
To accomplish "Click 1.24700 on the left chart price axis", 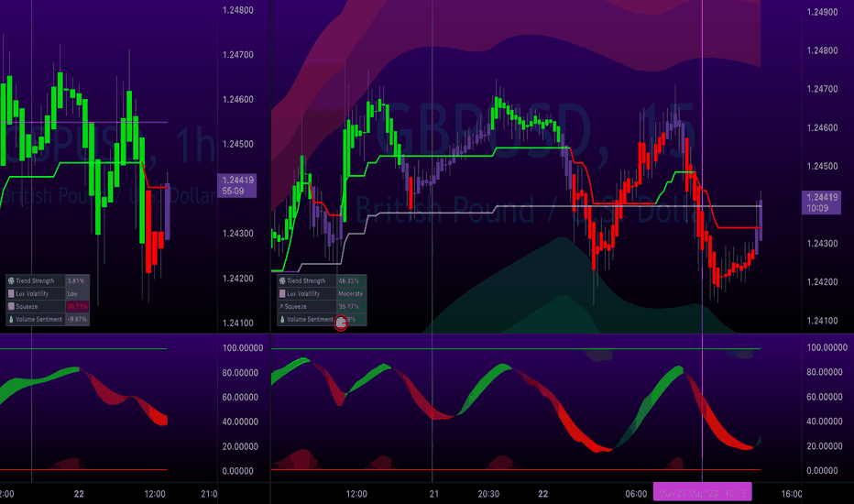I will pos(238,55).
